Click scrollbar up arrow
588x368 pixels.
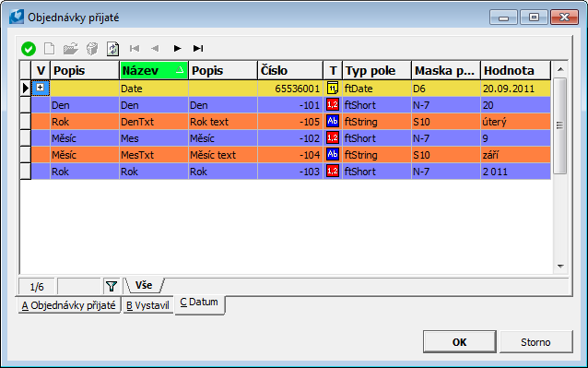click(x=560, y=69)
